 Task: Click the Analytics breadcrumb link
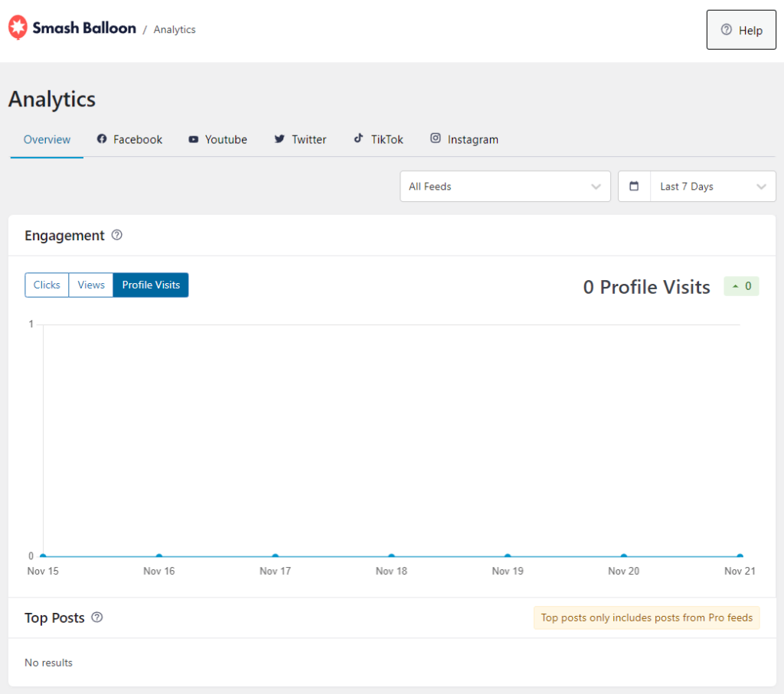(x=175, y=30)
